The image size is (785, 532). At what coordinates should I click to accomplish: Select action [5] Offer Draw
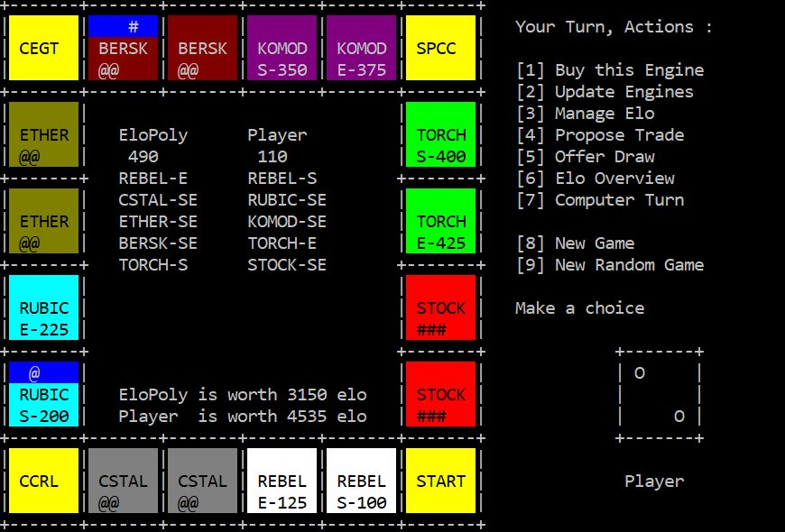click(586, 156)
